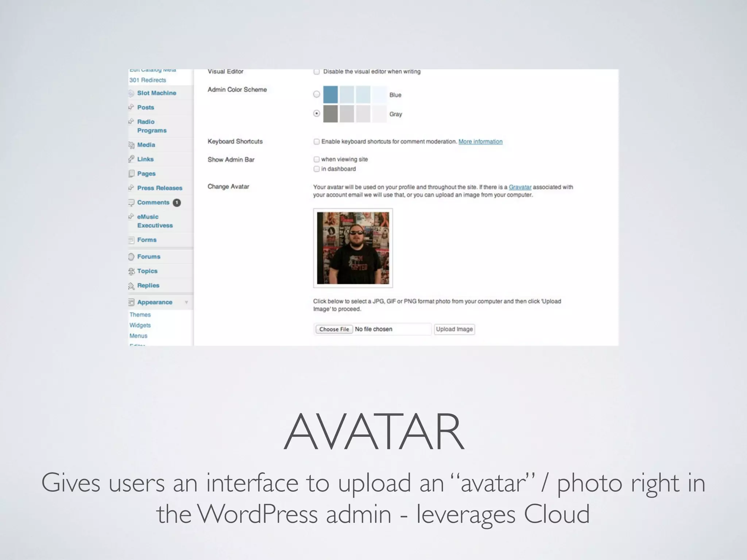Check Disable the visual editor when writing
Screen dimensions: 747x560
click(317, 72)
